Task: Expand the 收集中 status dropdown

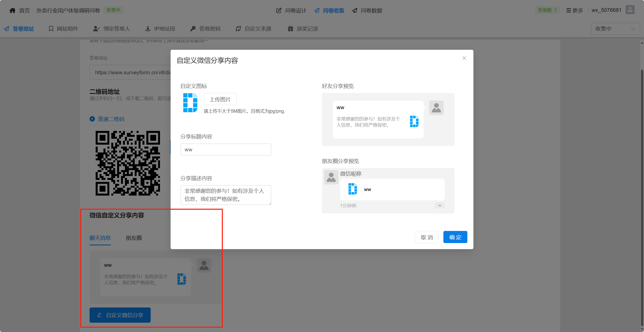Action: (x=615, y=29)
